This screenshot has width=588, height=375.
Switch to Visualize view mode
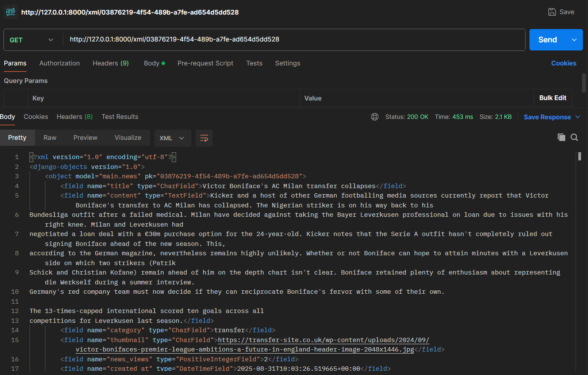pyautogui.click(x=128, y=138)
